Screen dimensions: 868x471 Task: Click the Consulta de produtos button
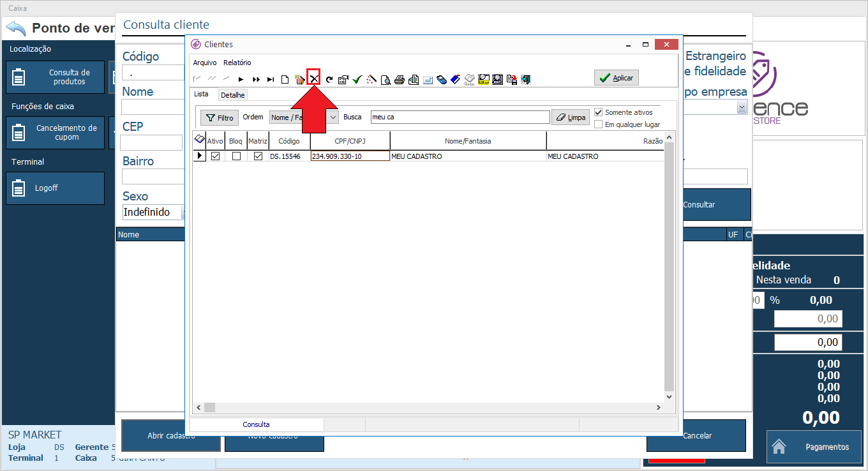pos(55,77)
